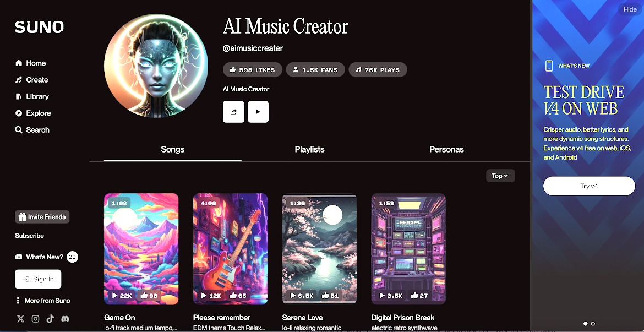Open the X (Twitter) social icon

click(20, 319)
